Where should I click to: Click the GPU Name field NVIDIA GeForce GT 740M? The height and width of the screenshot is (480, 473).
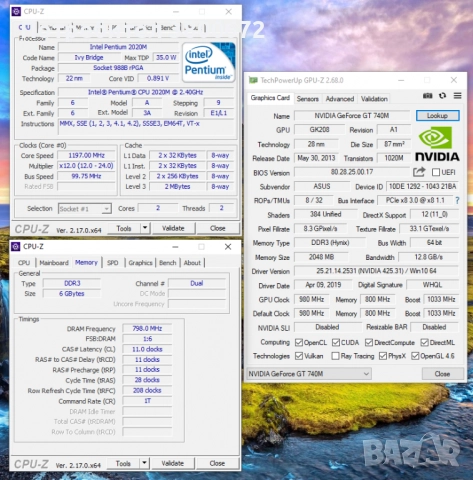click(x=352, y=116)
